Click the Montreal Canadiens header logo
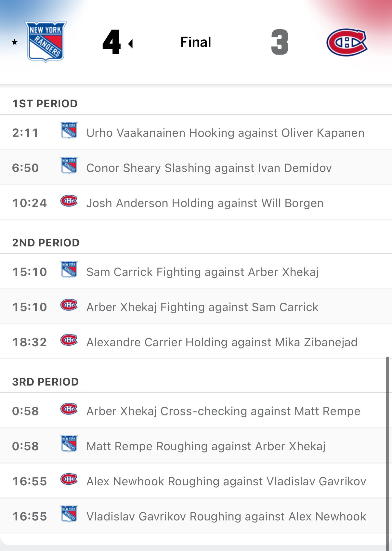This screenshot has width=392, height=551. point(347,42)
